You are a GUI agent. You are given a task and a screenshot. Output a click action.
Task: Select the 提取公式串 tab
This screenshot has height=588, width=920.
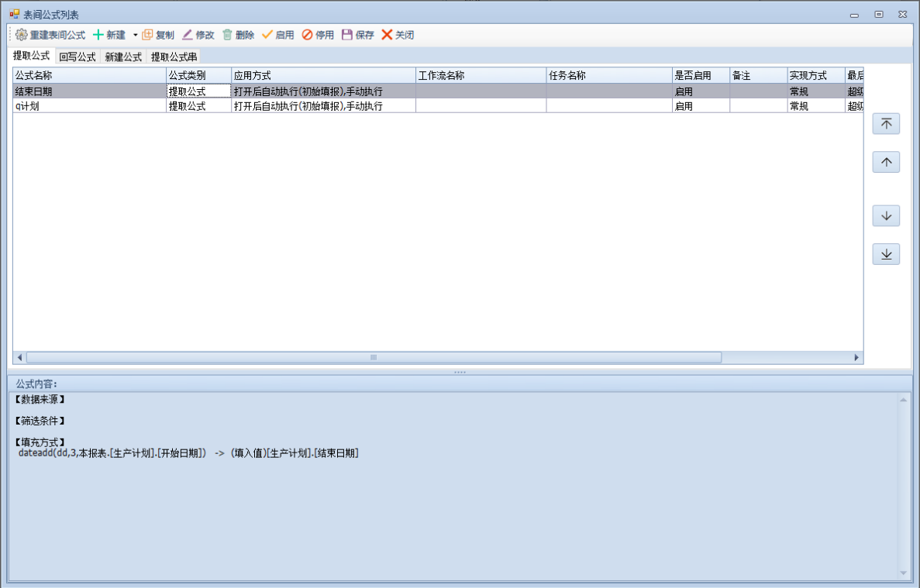(174, 57)
